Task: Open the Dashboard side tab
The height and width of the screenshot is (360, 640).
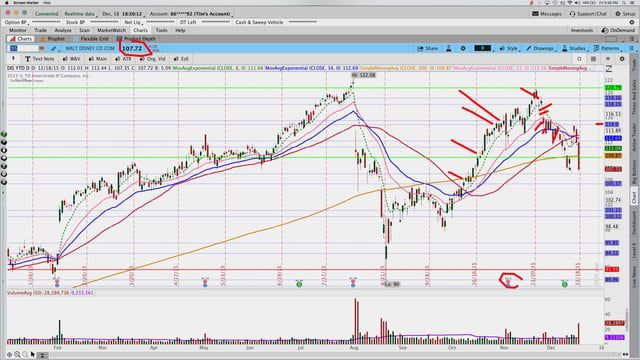Action: [x=634, y=222]
